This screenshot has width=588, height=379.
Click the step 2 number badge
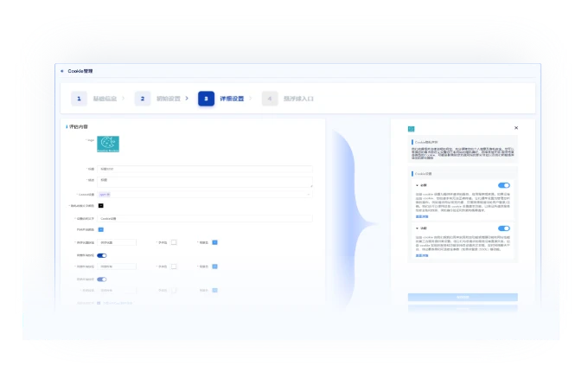tap(143, 99)
